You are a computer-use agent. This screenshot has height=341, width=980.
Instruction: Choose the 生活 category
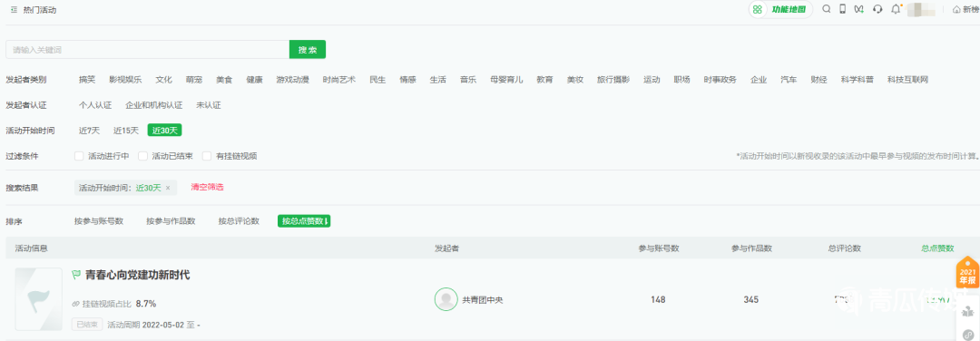[x=438, y=80]
